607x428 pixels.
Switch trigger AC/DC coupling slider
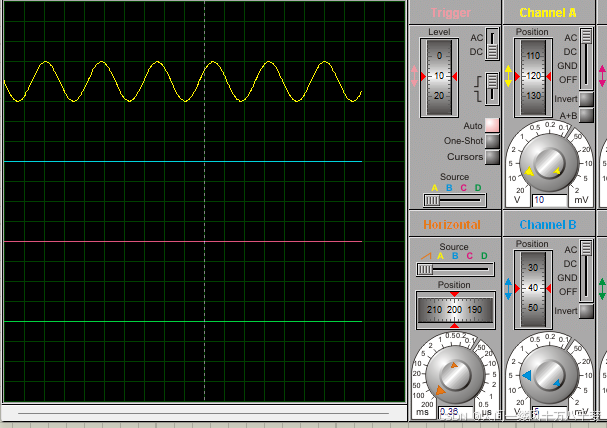[x=492, y=44]
